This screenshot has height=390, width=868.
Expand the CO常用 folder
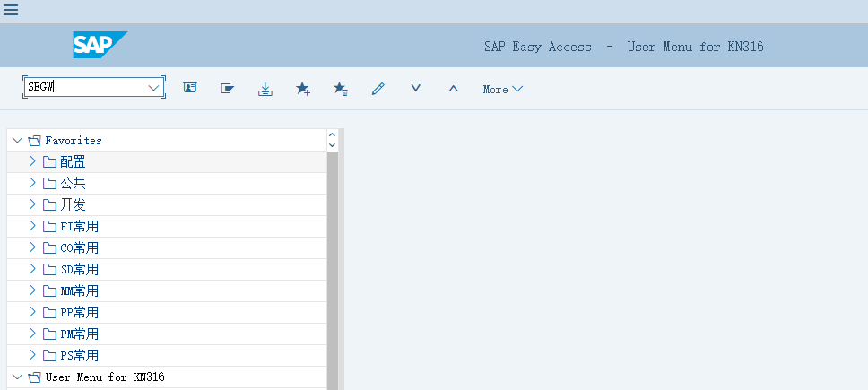pyautogui.click(x=32, y=247)
